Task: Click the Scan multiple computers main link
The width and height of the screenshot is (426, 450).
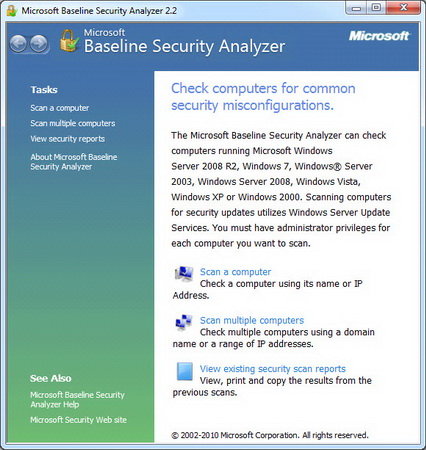Action: [252, 320]
